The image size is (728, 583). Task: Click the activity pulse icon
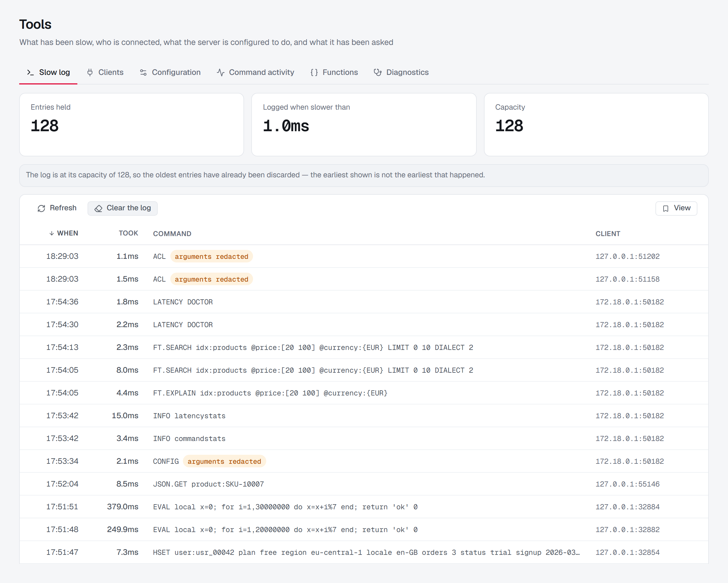tap(220, 72)
